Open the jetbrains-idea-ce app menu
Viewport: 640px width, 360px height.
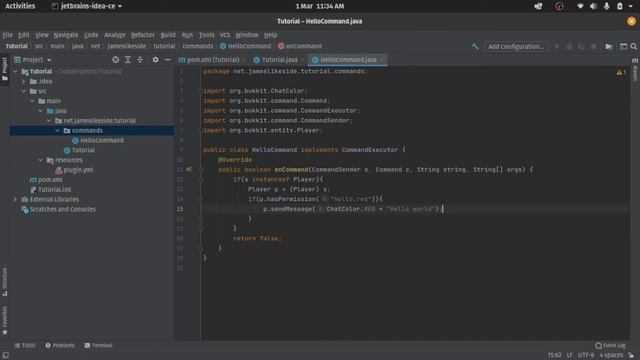click(87, 6)
